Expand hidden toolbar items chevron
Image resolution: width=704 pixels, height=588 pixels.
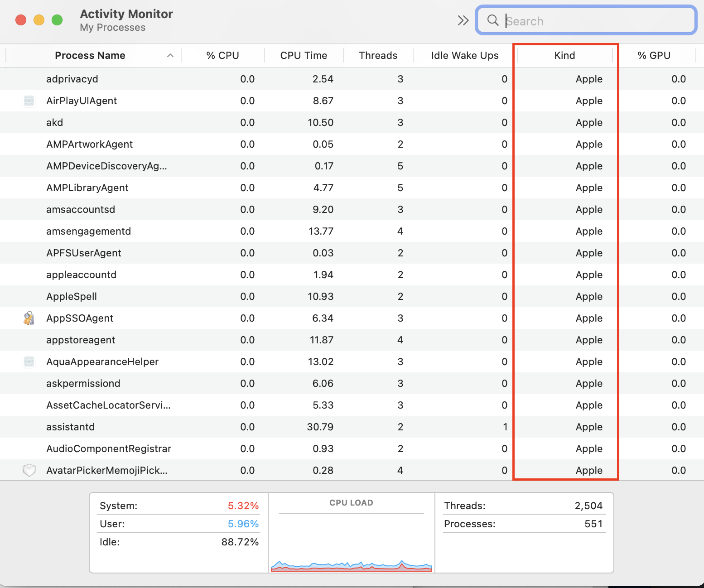(x=463, y=20)
